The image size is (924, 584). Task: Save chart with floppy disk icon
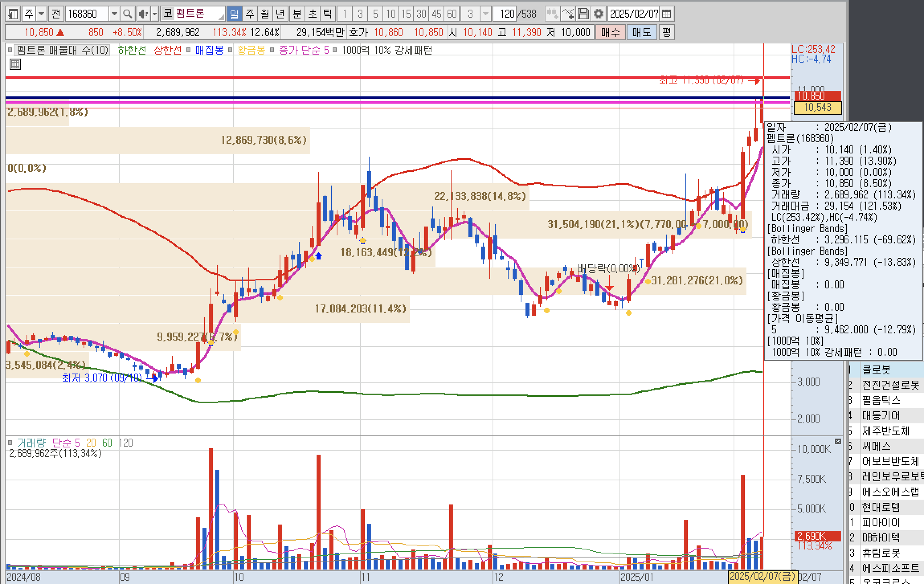pyautogui.click(x=583, y=14)
